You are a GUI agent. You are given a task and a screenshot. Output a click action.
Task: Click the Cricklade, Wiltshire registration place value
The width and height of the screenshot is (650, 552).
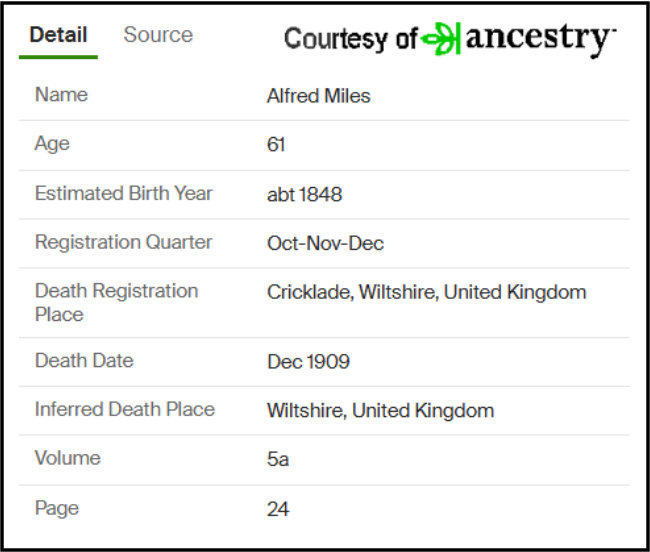coord(426,293)
